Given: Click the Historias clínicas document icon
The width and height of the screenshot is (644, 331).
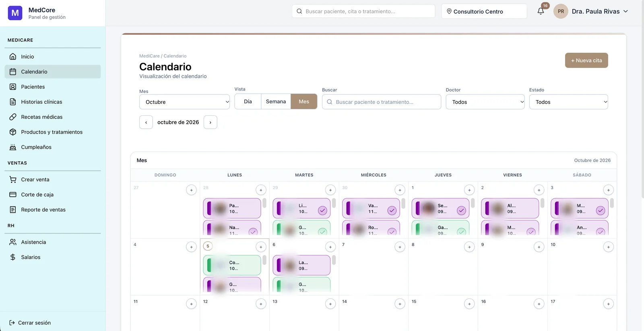Looking at the screenshot, I should [13, 102].
